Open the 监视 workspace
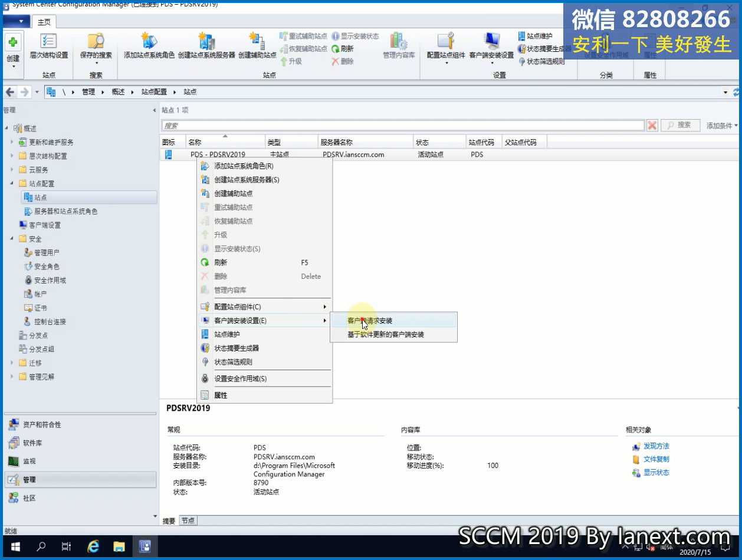 pos(80,461)
